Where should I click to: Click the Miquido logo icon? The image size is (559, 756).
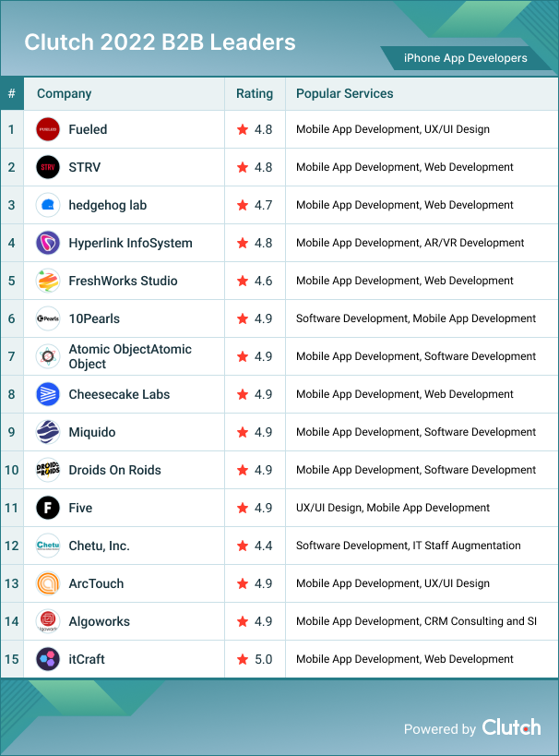(x=48, y=432)
